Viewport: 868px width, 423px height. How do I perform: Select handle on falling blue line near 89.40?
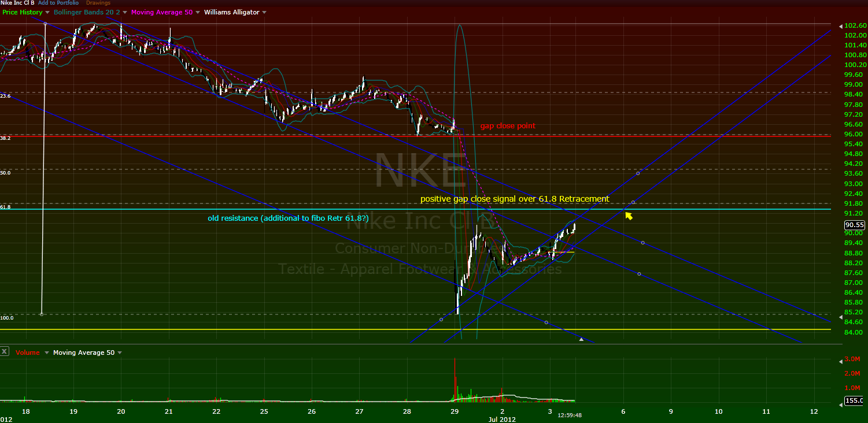point(642,243)
